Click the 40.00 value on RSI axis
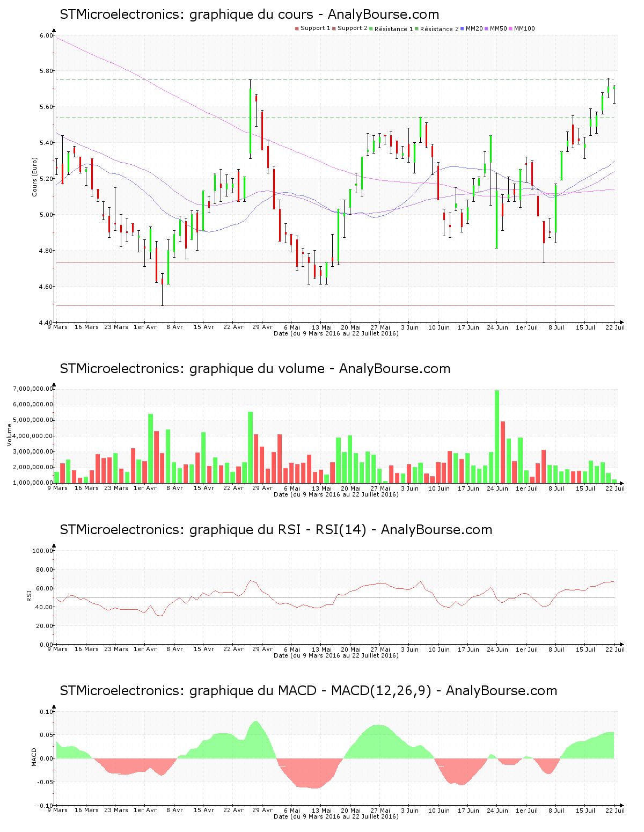This screenshot has height=832, width=644. [45, 607]
